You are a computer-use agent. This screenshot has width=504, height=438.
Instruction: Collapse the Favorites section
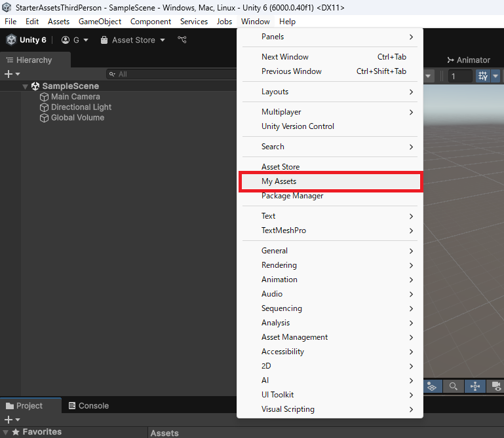coord(5,432)
